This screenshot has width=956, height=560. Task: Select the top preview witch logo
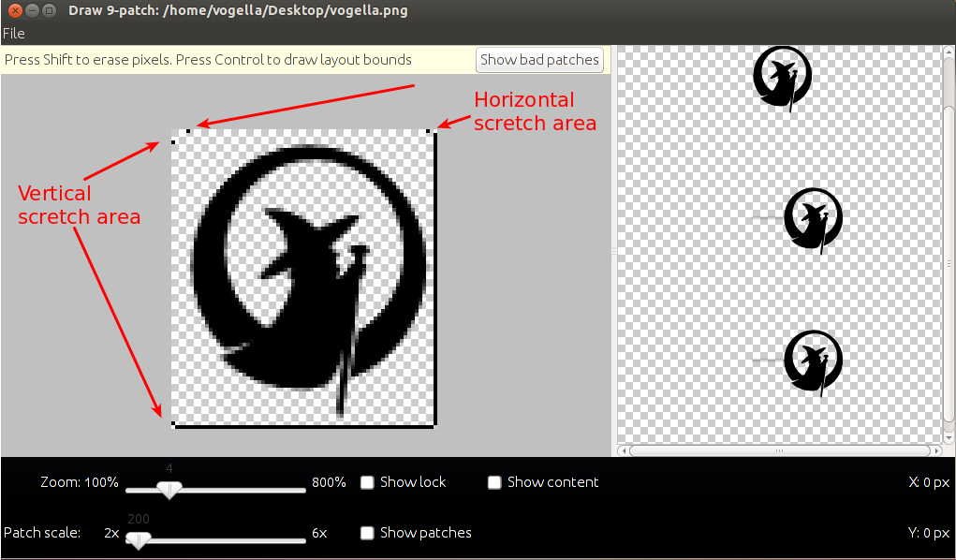coord(783,79)
